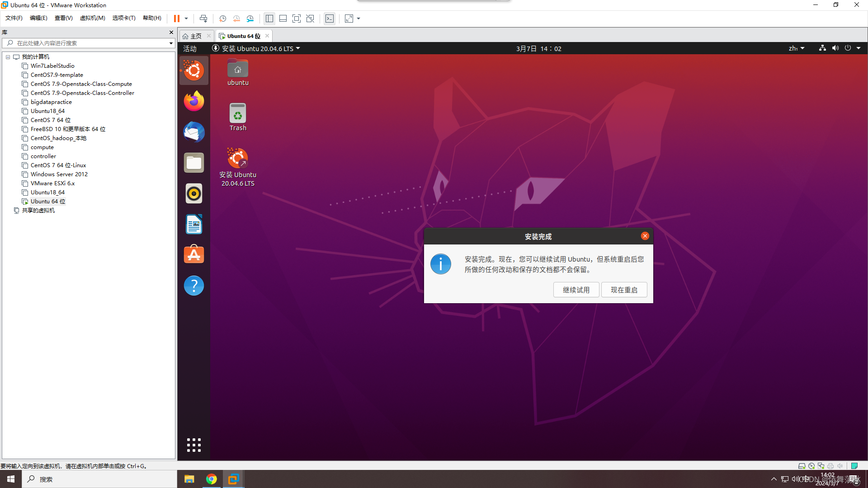Select bigdatapractice virtual machine
Viewport: 868px width, 488px height.
pos(51,102)
